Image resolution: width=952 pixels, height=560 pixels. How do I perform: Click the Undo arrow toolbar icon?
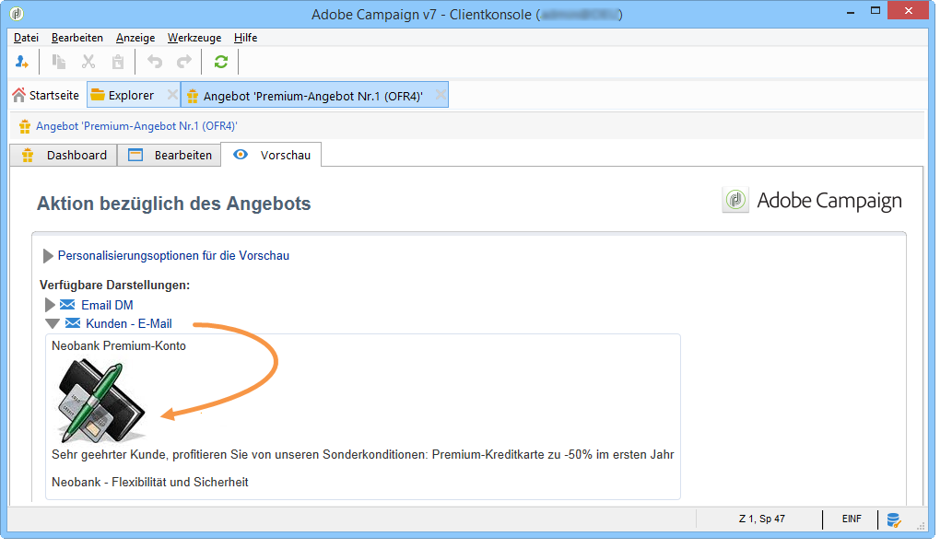click(x=155, y=62)
